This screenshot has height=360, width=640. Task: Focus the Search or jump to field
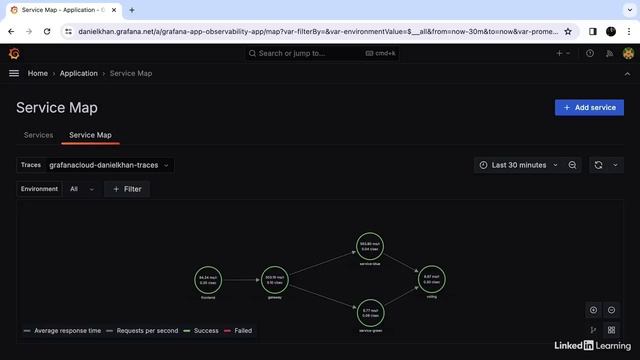coord(322,53)
